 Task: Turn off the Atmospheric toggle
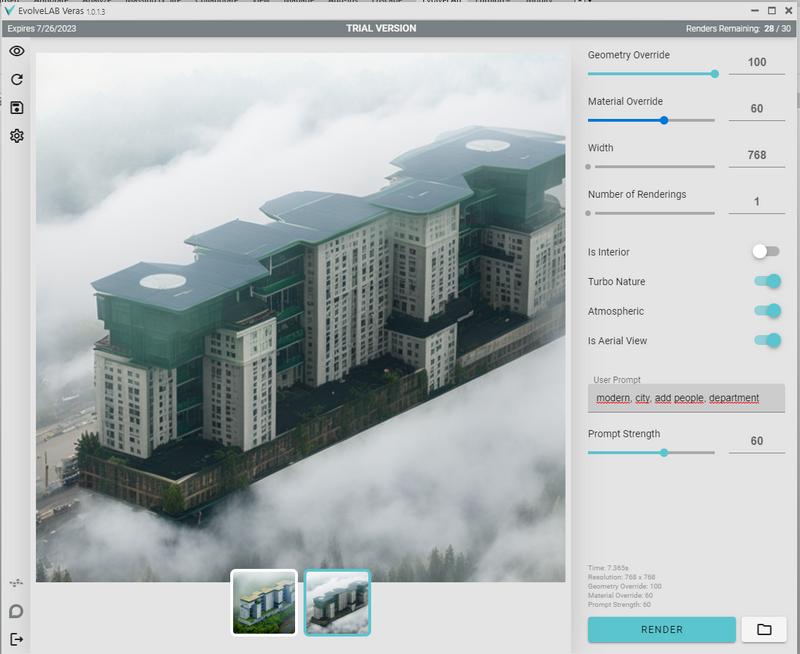(767, 311)
